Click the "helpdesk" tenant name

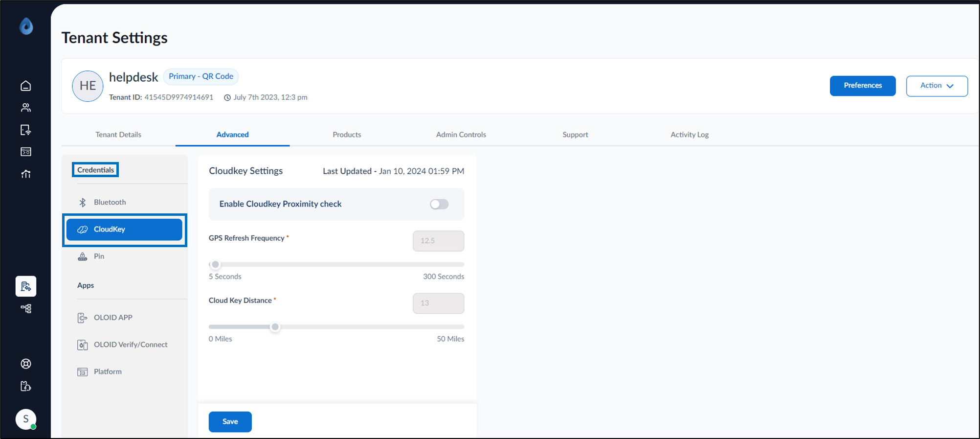point(134,77)
